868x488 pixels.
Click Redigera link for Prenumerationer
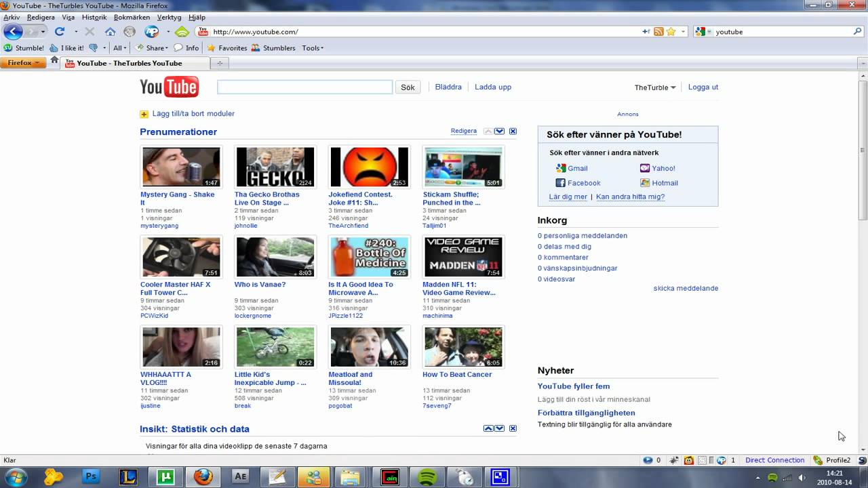point(464,131)
